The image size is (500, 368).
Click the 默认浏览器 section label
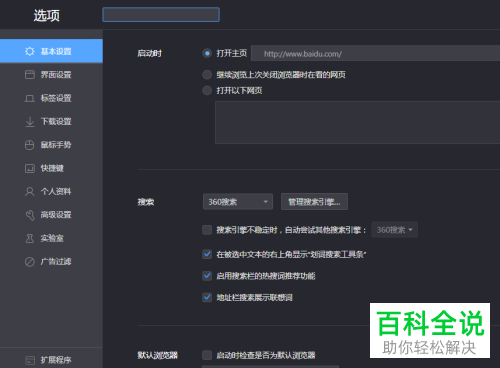[x=158, y=355]
